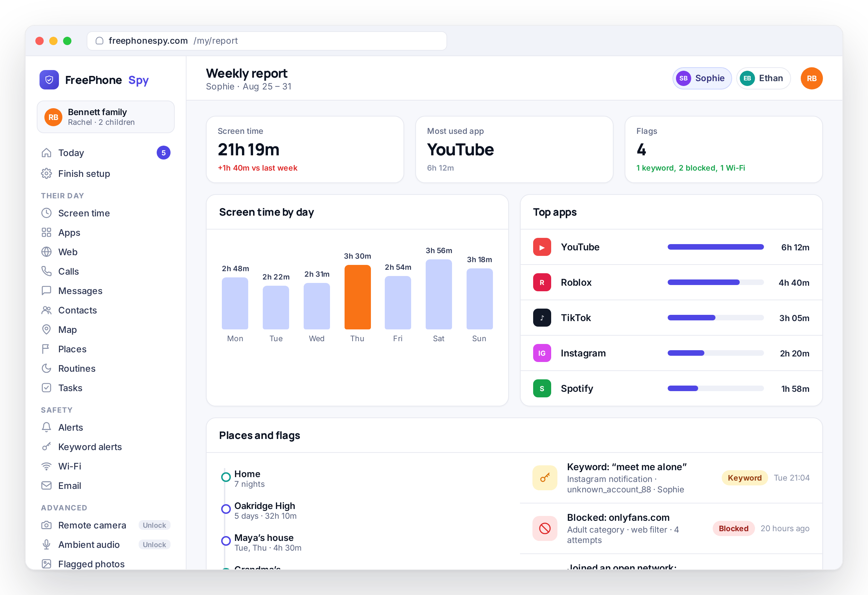Click the Messages chat bubble icon

46,291
